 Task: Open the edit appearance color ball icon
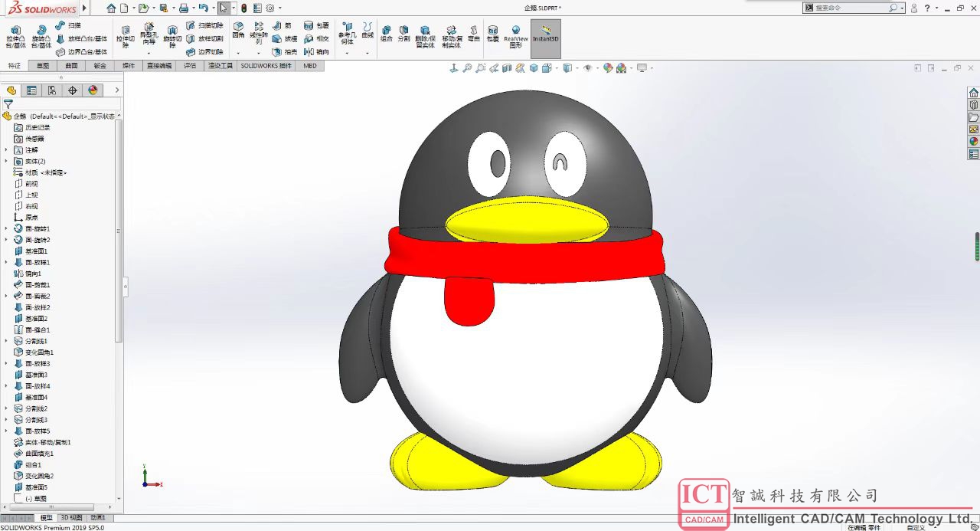coord(608,68)
